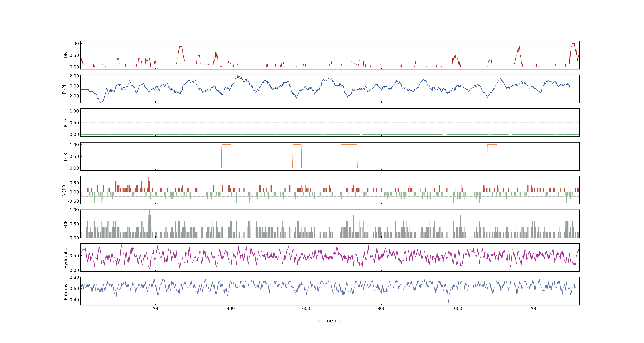Click the widest LCR plateau near sequence 700
The width and height of the screenshot is (644, 343).
349,145
